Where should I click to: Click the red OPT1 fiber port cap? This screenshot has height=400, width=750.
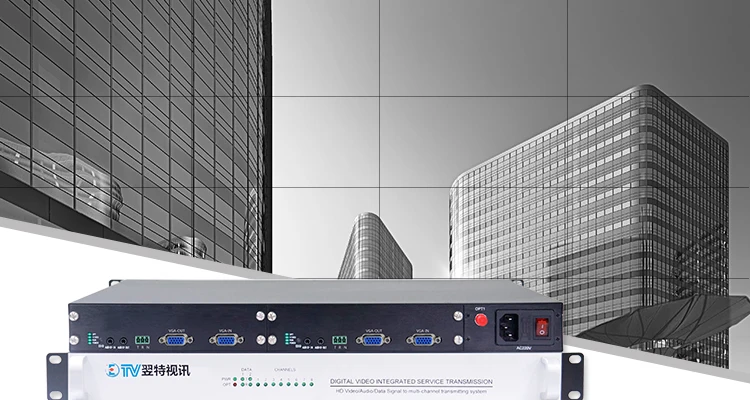tap(481, 320)
